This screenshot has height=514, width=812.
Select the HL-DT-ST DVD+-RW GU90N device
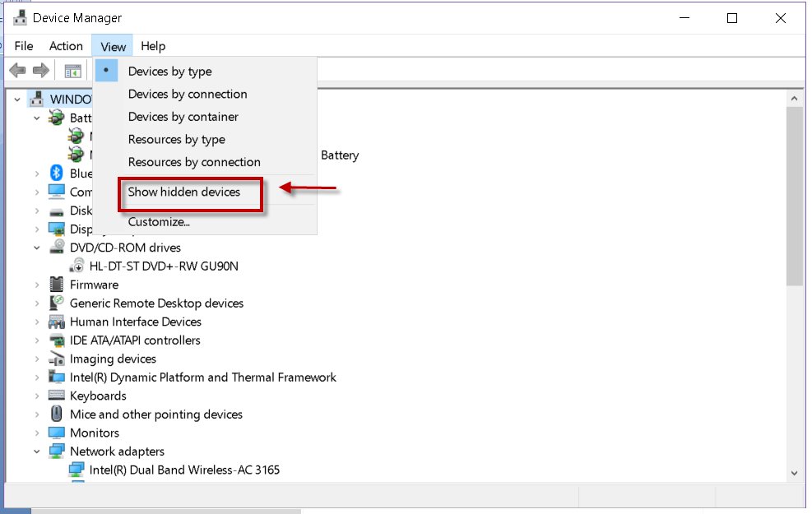pyautogui.click(x=164, y=266)
